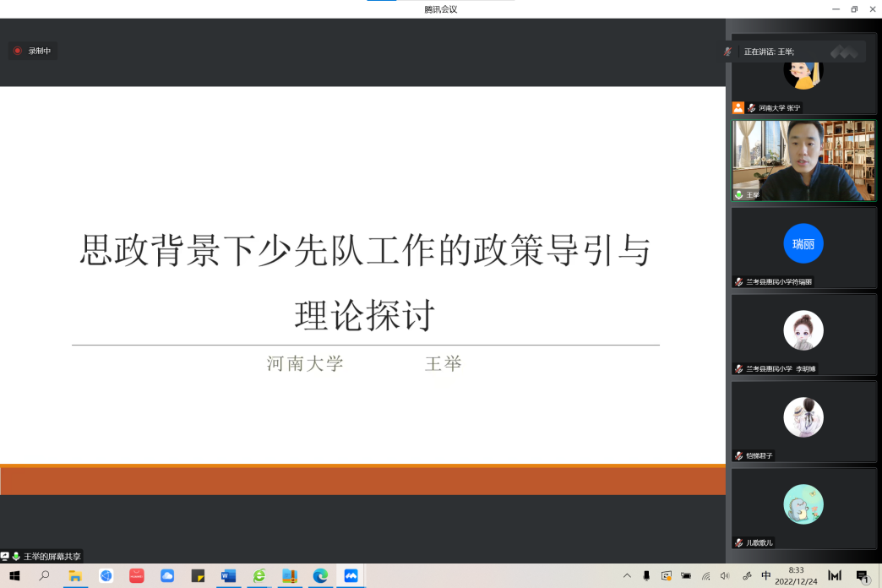882x588 pixels.
Task: Open the Windows Start menu
Action: tap(14, 575)
